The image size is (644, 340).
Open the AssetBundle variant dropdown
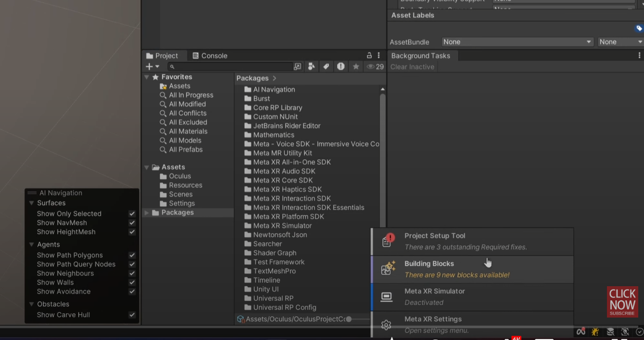click(x=621, y=42)
